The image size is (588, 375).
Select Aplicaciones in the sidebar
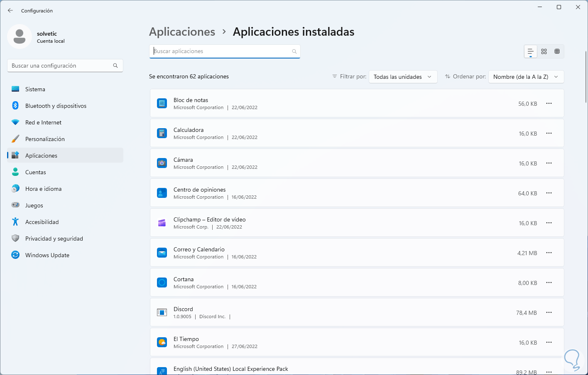(65, 156)
